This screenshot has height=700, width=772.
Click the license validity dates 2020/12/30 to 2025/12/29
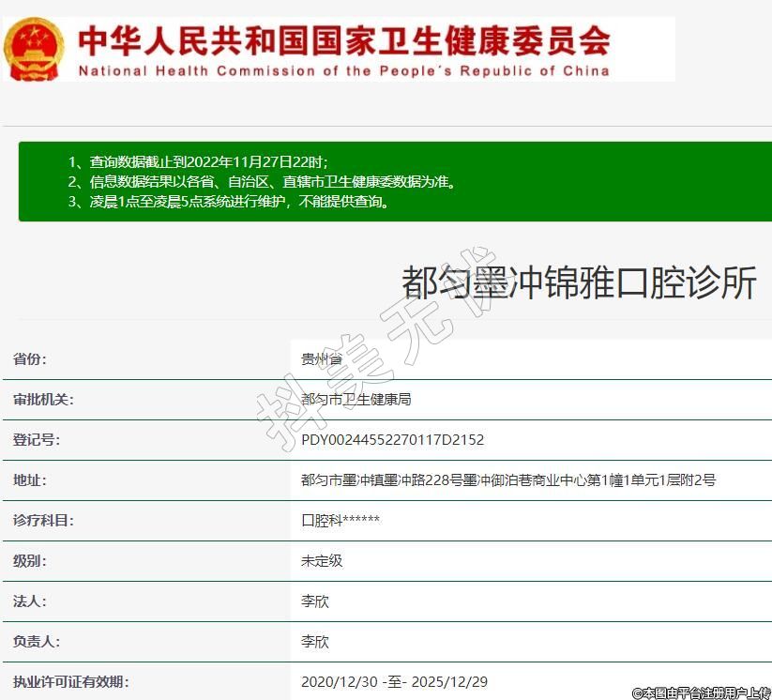click(x=394, y=682)
